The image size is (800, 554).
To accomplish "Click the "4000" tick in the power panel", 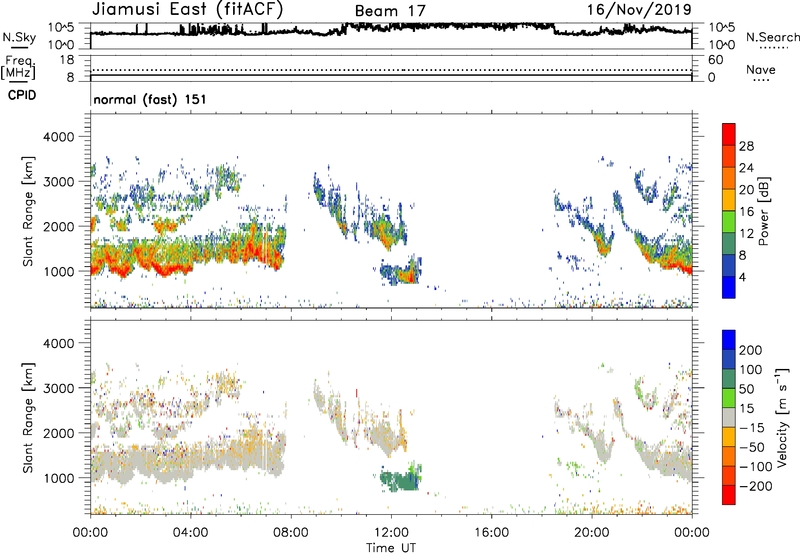I will [59, 137].
